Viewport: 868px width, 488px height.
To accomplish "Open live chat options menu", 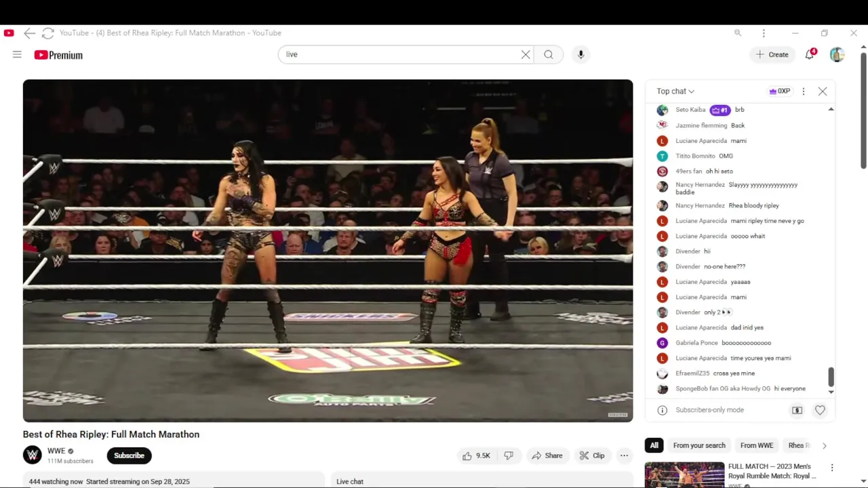I will coord(804,91).
